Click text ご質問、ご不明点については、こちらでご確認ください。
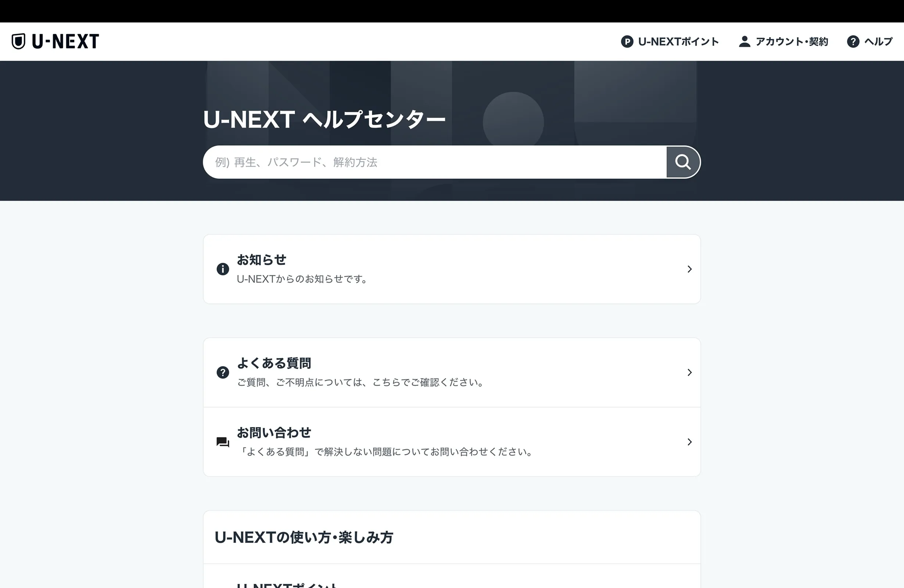 (360, 382)
